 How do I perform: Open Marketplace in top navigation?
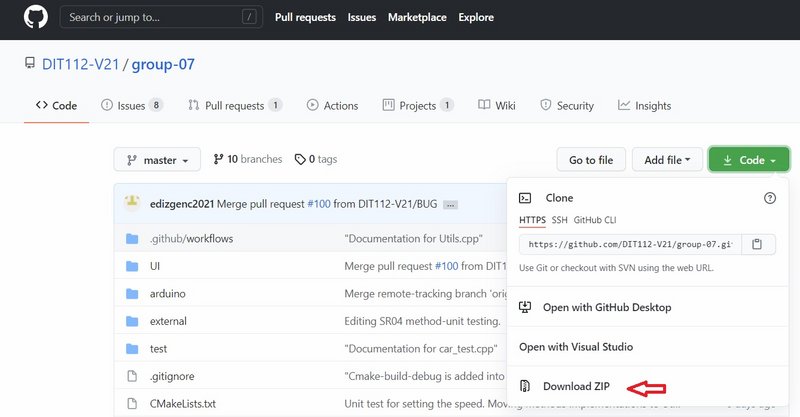coord(417,17)
